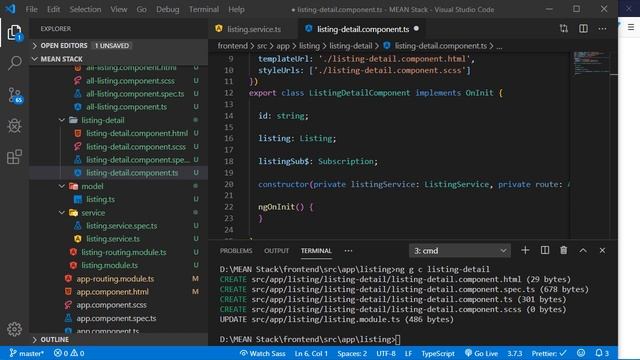Open the Debug menu

(167, 9)
